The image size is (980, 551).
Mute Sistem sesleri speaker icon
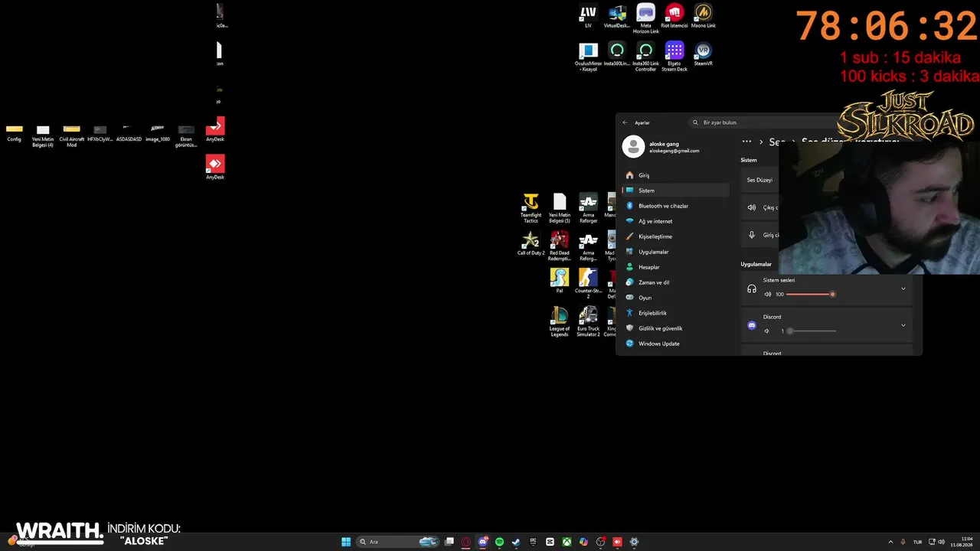(x=768, y=295)
